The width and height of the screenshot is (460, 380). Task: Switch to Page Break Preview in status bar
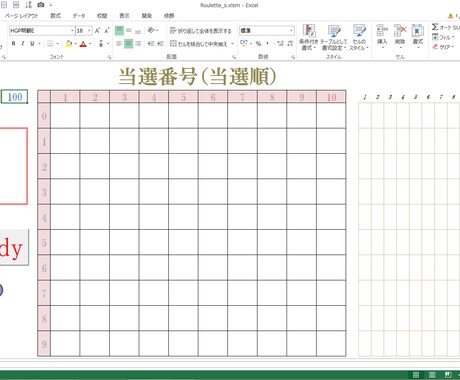(448, 375)
